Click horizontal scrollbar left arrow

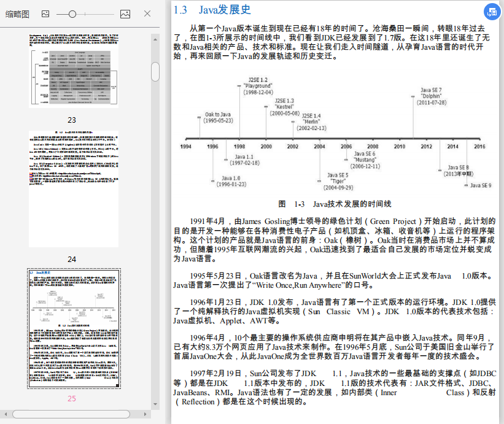6,414
